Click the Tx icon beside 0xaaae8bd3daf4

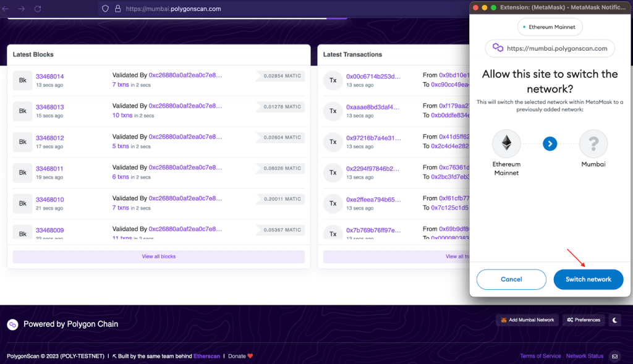click(333, 111)
